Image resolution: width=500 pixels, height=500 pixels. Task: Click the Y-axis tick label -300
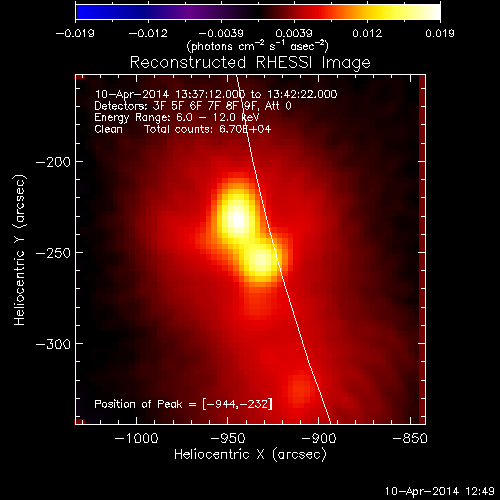[x=53, y=344]
